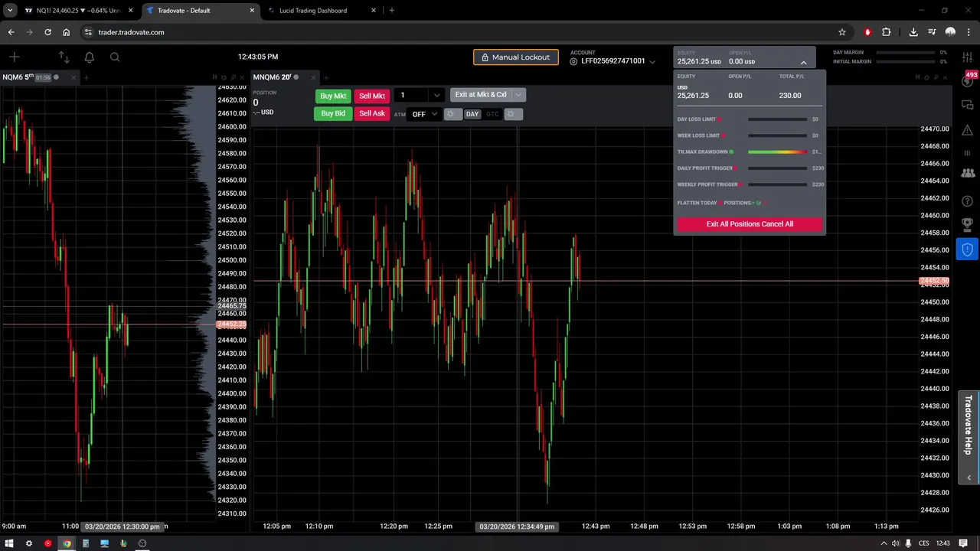Viewport: 980px width, 551px height.
Task: Toggle the WEEK LOSS LIMIT status dot
Action: 724,135
